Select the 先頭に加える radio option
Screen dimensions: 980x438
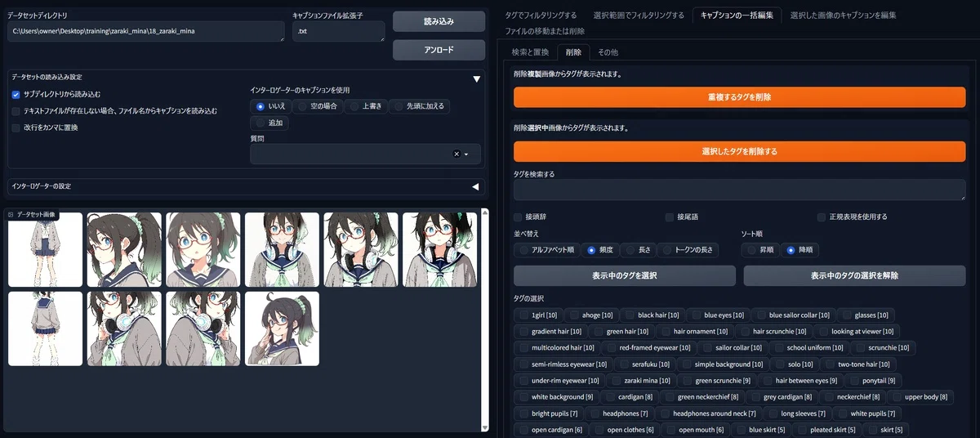tap(419, 106)
